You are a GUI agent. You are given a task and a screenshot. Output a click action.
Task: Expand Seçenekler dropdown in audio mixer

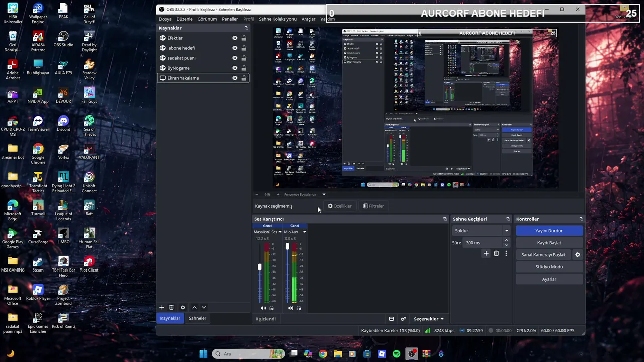click(x=429, y=319)
